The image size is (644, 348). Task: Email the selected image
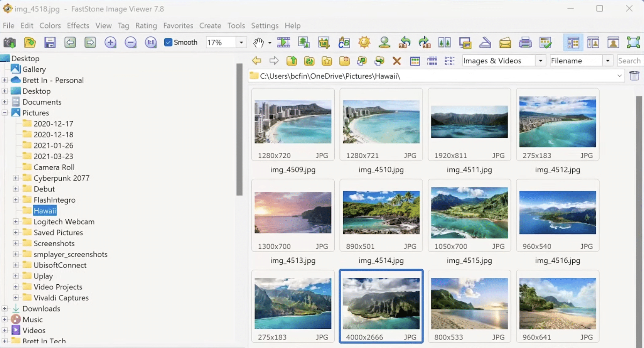[505, 42]
